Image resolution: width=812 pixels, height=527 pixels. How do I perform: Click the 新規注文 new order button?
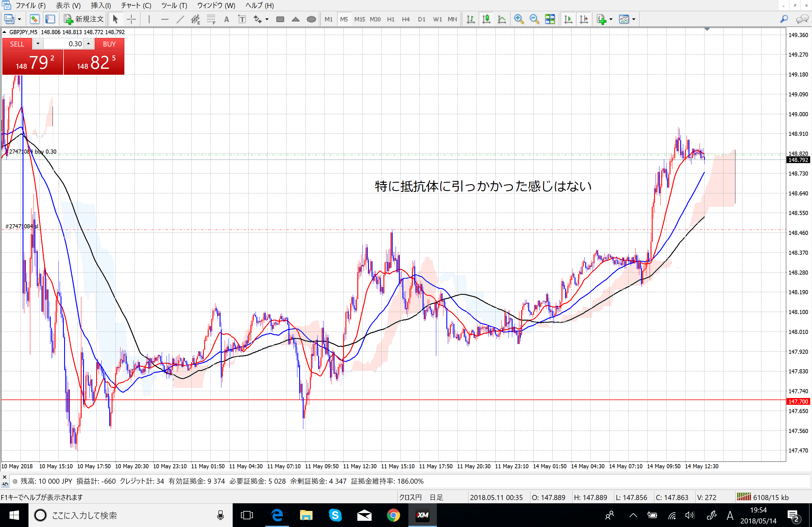coord(84,20)
